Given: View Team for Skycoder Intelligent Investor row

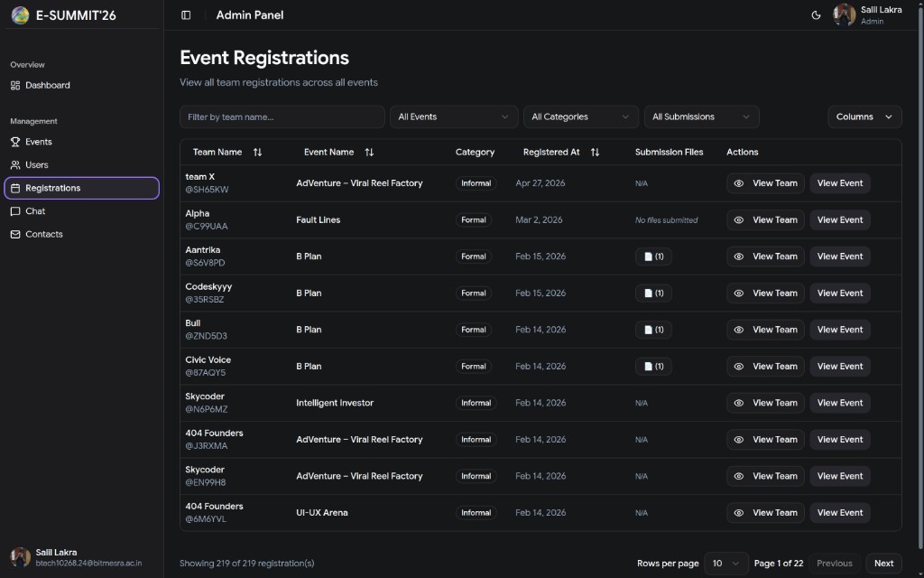Looking at the screenshot, I should coord(765,403).
